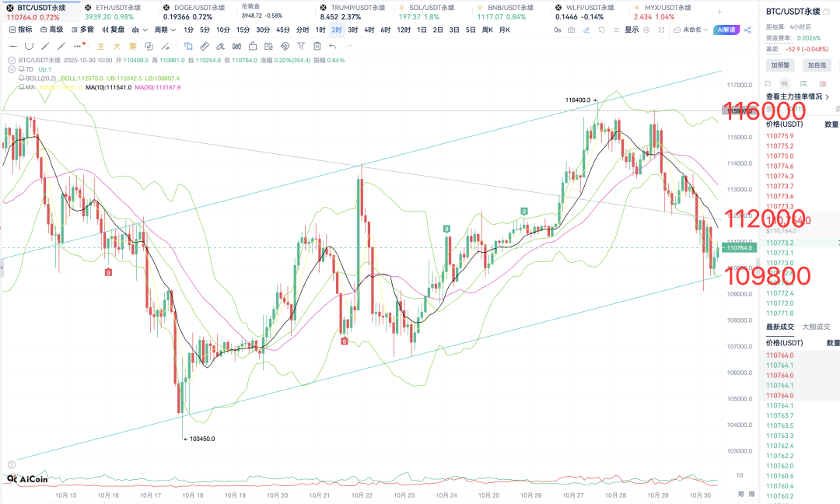The height and width of the screenshot is (504, 840).
Task: Click the trash delete drawings icon
Action: point(316,46)
